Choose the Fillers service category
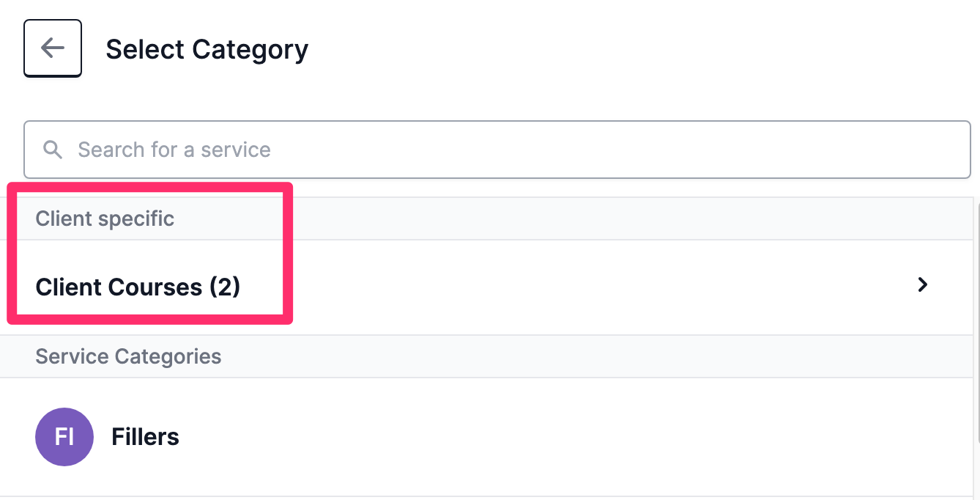The image size is (980, 500). pos(486,437)
